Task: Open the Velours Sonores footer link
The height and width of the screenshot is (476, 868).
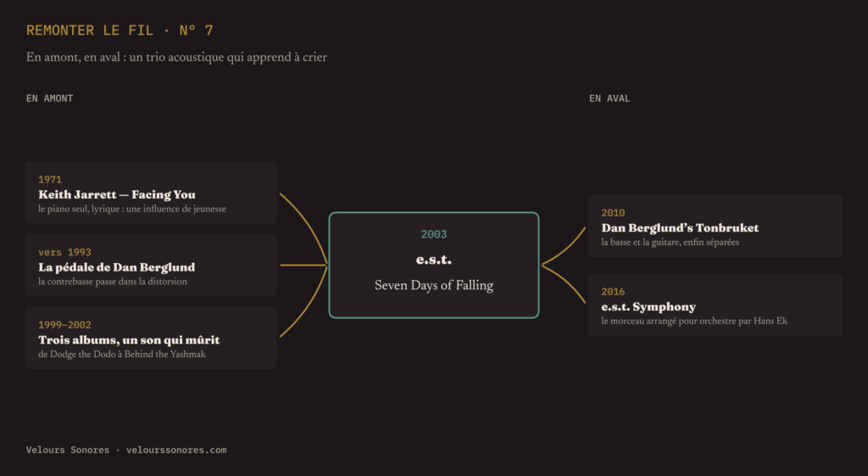Action: tap(126, 450)
